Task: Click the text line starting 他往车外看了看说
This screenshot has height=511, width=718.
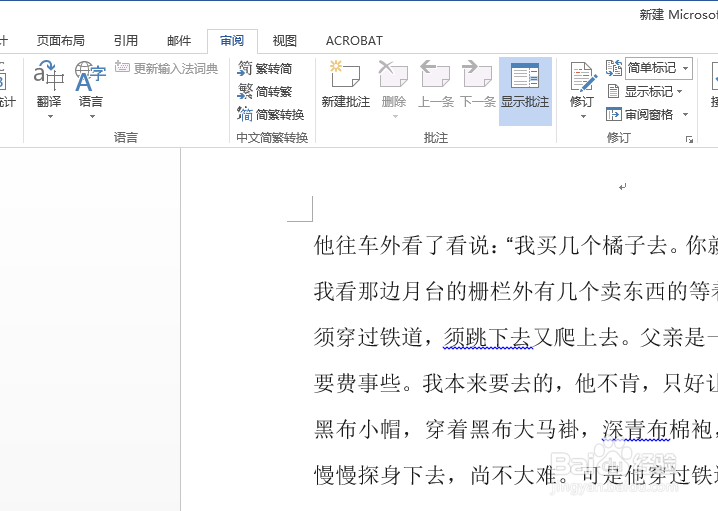Action: (x=516, y=245)
